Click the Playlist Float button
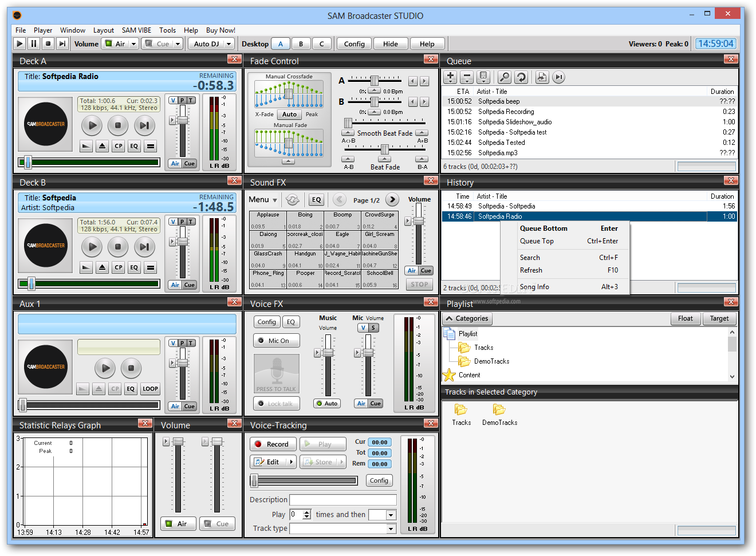The image size is (756, 556). (686, 318)
